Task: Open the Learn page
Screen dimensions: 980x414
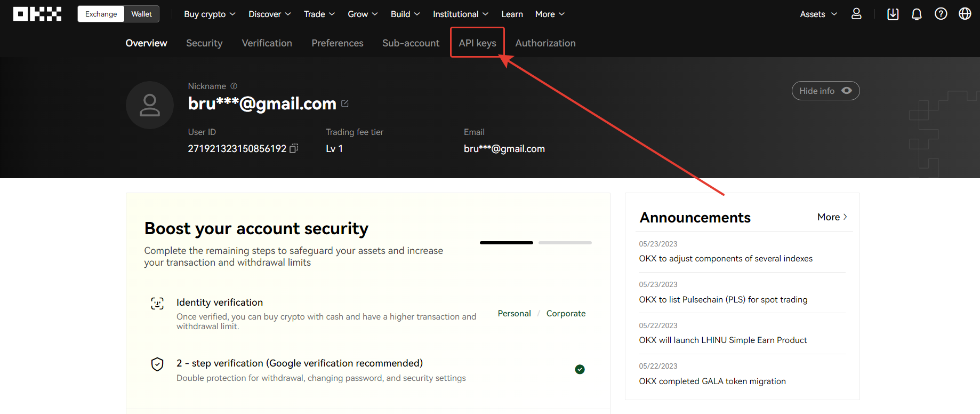Action: tap(512, 14)
